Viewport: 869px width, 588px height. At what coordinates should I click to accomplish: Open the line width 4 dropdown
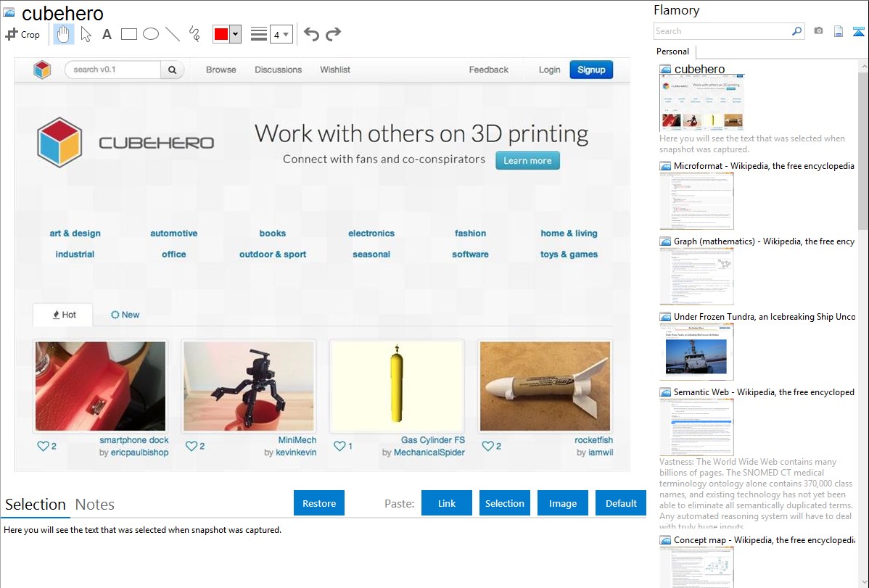tap(281, 34)
